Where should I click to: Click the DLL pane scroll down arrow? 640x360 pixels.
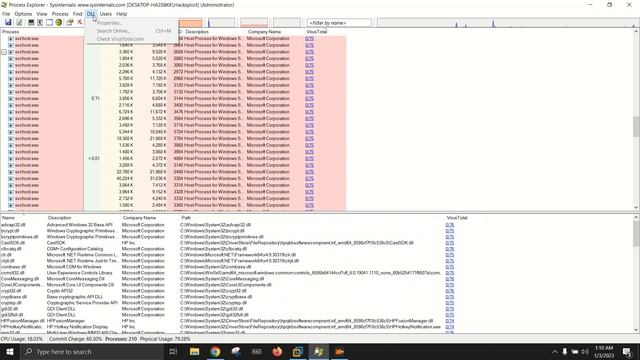click(x=636, y=330)
